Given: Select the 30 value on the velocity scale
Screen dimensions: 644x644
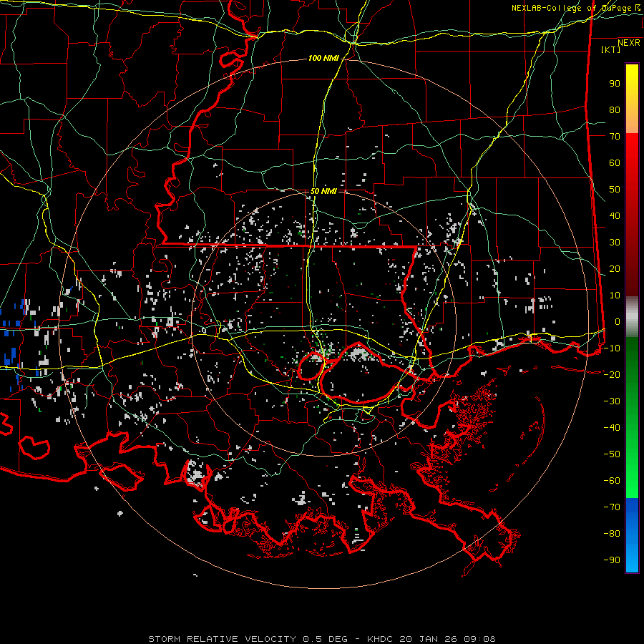Looking at the screenshot, I should [x=615, y=243].
